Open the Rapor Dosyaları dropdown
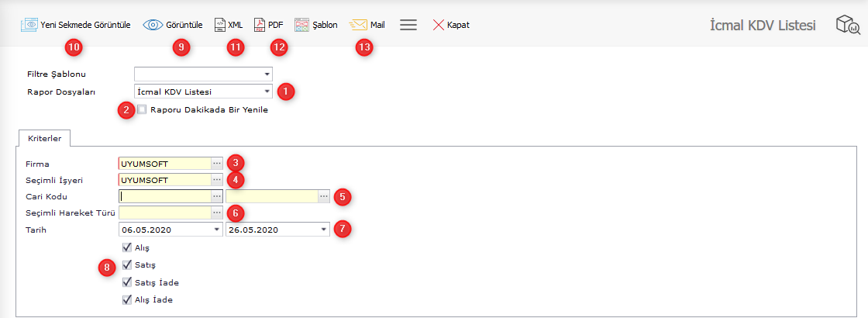The height and width of the screenshot is (318, 868). (267, 92)
